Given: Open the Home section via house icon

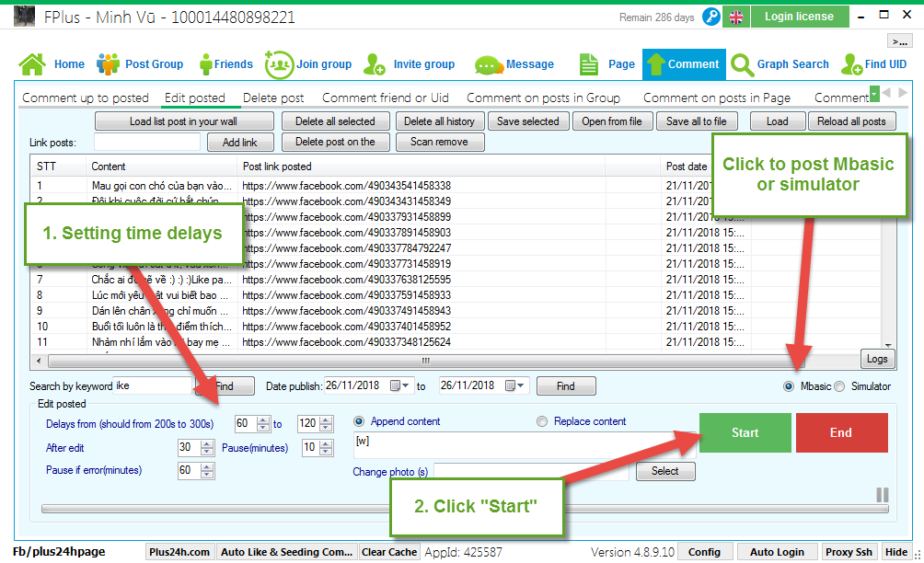Looking at the screenshot, I should coord(32,64).
